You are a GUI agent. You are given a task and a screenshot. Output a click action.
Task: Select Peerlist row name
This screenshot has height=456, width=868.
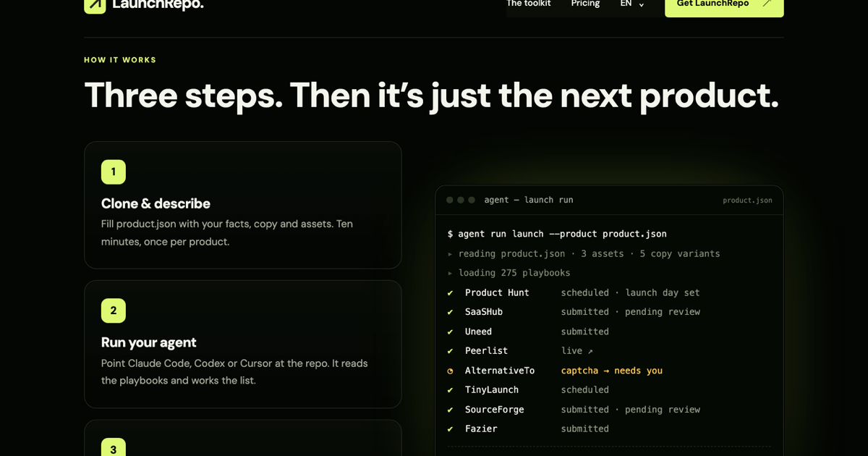[486, 351]
